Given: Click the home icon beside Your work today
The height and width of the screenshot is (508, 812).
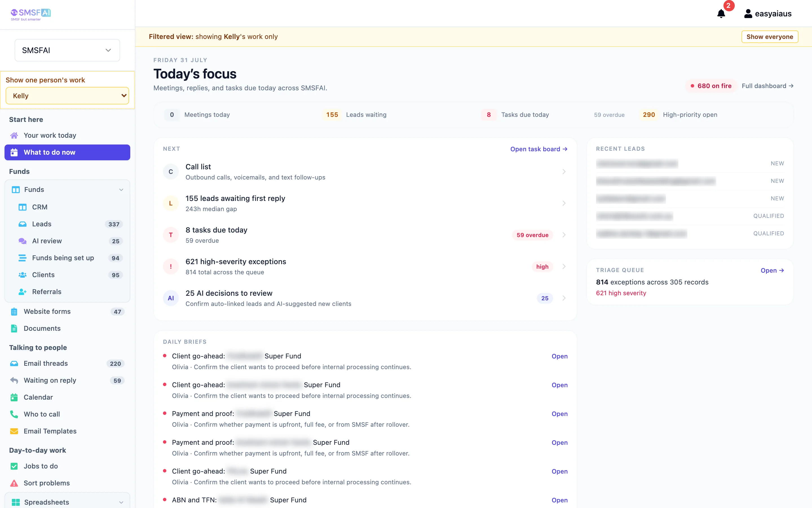Looking at the screenshot, I should pyautogui.click(x=14, y=135).
